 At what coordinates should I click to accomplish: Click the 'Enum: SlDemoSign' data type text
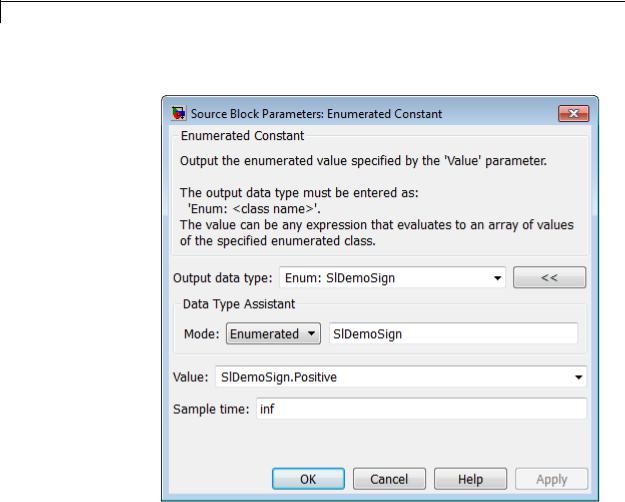340,278
